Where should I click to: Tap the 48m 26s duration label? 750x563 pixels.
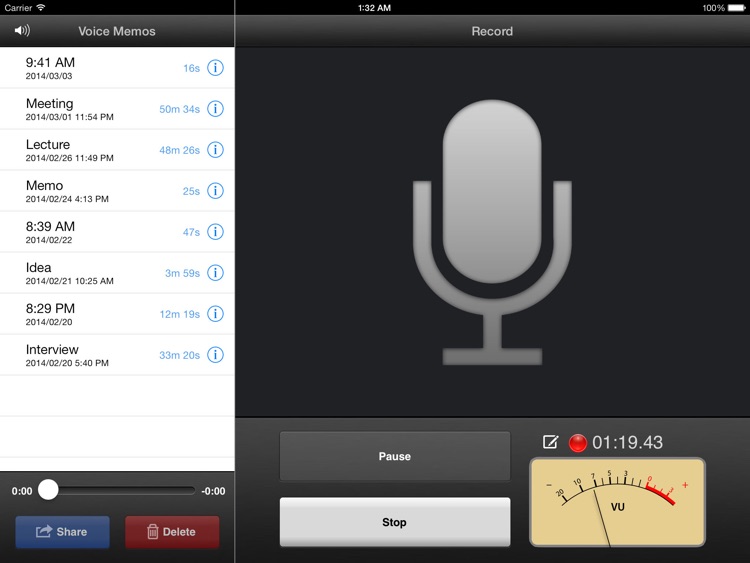click(x=179, y=150)
